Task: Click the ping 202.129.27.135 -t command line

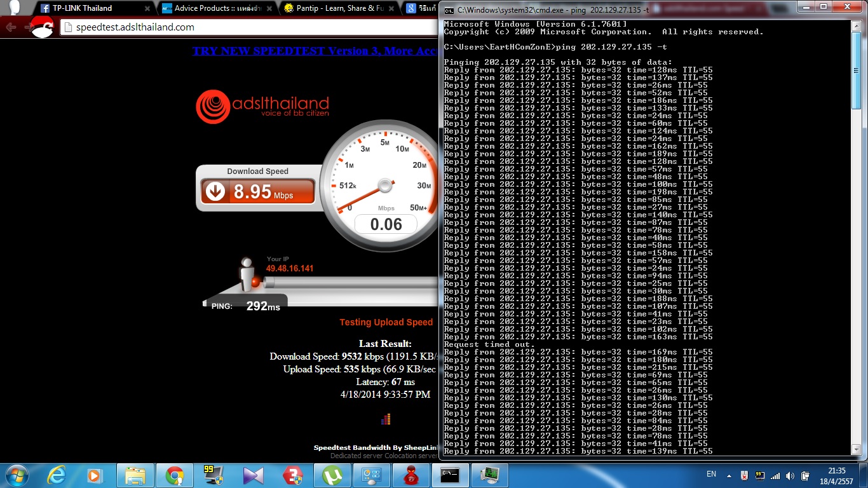Action: [x=555, y=47]
